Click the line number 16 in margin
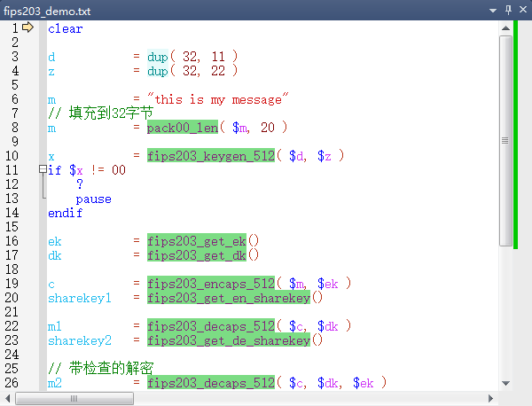532x406 pixels. click(x=12, y=241)
